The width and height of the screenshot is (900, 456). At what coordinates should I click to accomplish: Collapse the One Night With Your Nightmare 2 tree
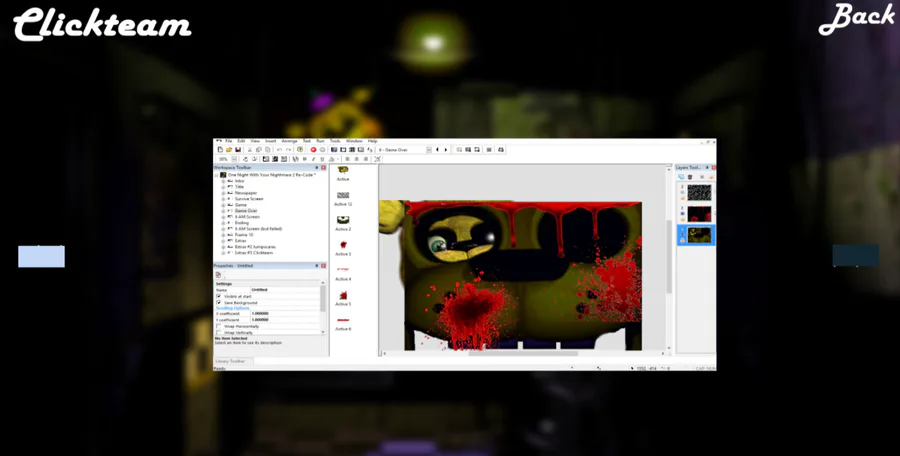tap(218, 175)
